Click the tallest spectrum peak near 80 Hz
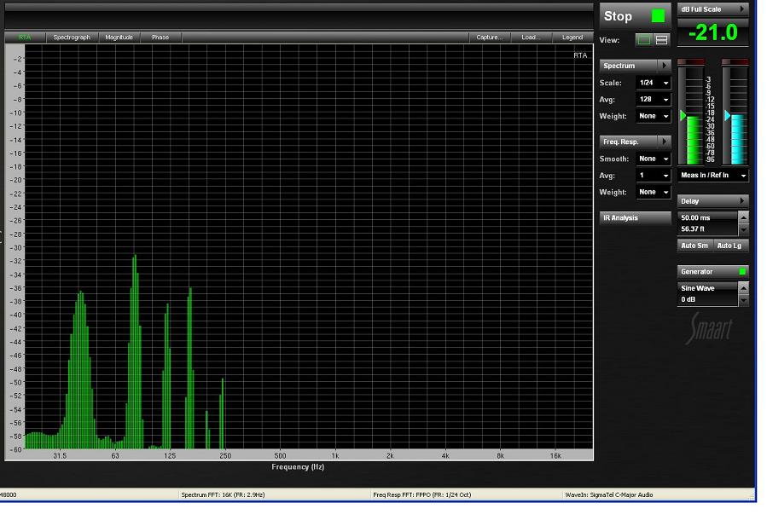The height and width of the screenshot is (532, 767). (135, 351)
